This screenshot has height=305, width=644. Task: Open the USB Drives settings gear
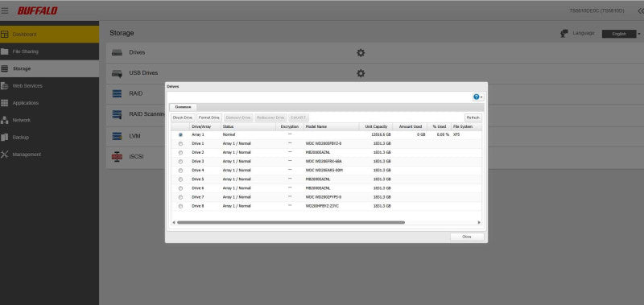(361, 73)
